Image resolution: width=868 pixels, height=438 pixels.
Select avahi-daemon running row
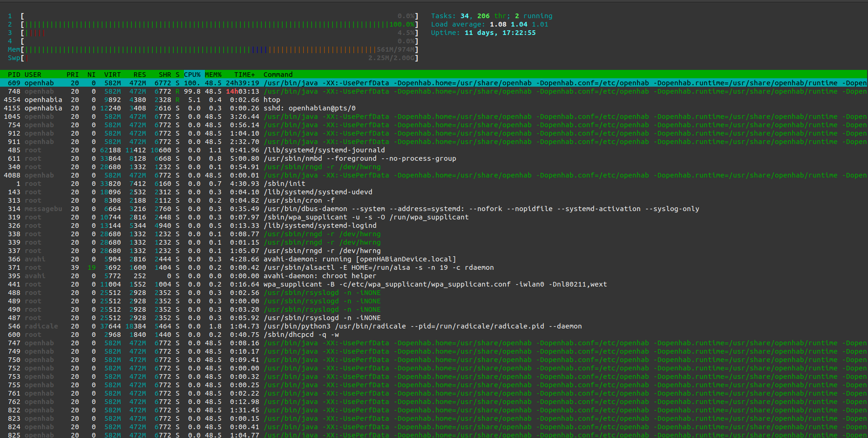[434, 259]
